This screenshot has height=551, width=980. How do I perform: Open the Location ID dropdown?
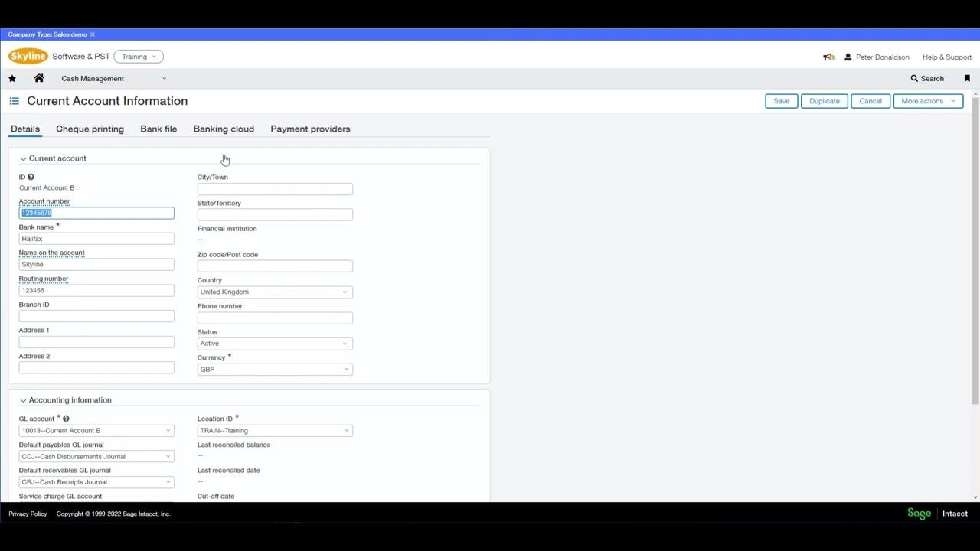[x=275, y=431]
